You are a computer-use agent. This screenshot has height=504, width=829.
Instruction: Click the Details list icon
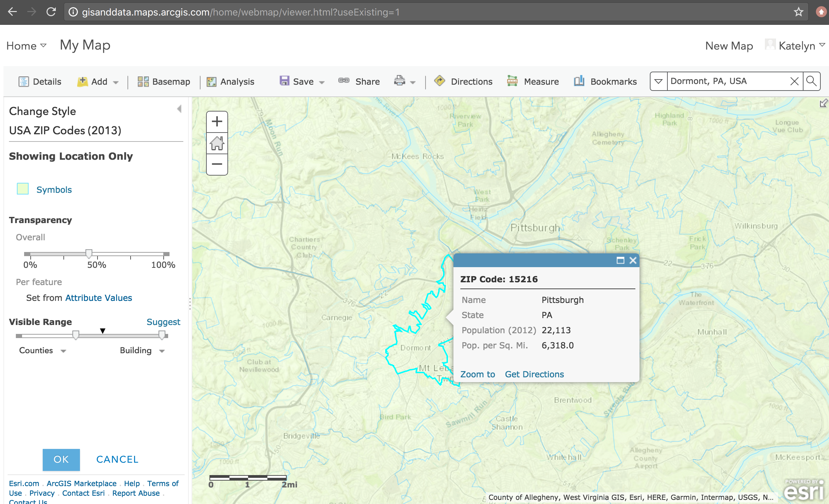(x=24, y=82)
